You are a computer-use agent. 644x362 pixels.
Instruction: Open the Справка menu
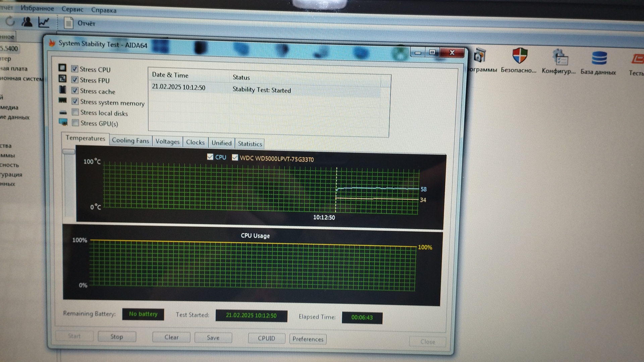(104, 10)
